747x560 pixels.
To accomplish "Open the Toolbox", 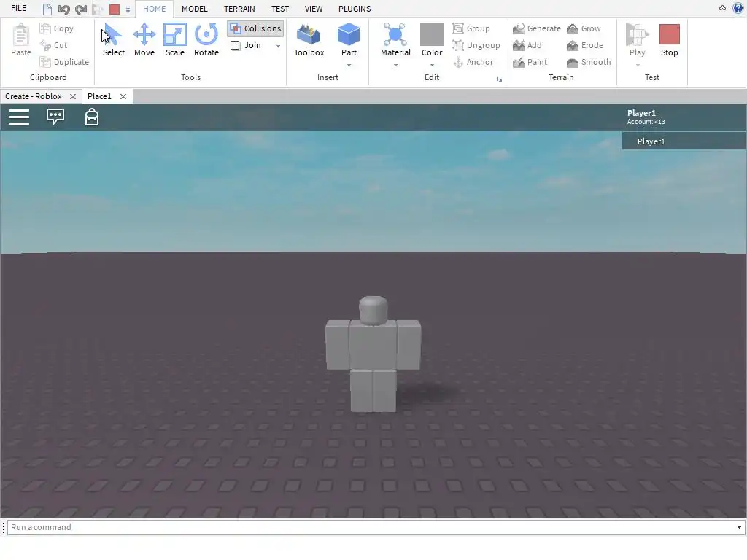I will (x=309, y=40).
